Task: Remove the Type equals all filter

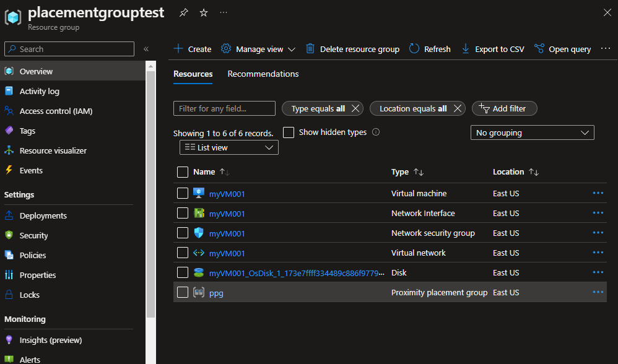Action: [355, 108]
